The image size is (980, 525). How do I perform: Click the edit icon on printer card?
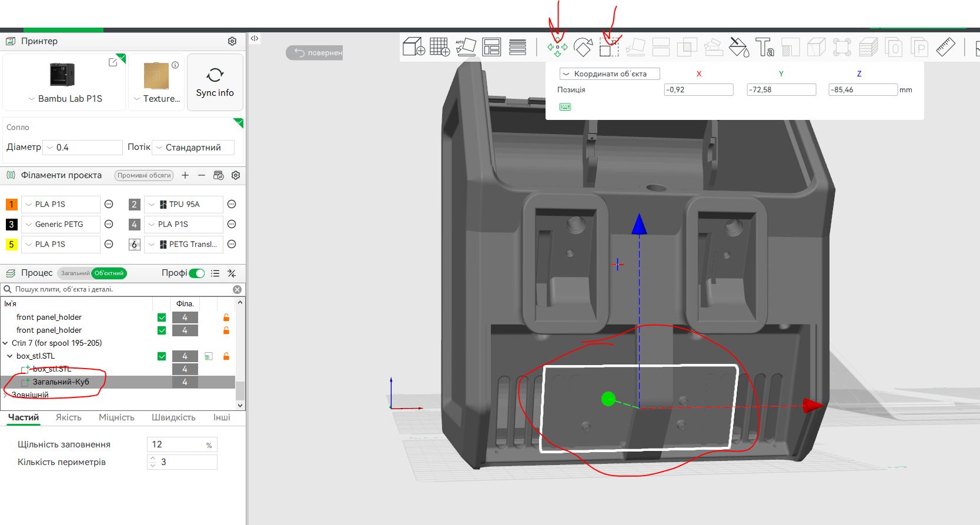[x=113, y=62]
